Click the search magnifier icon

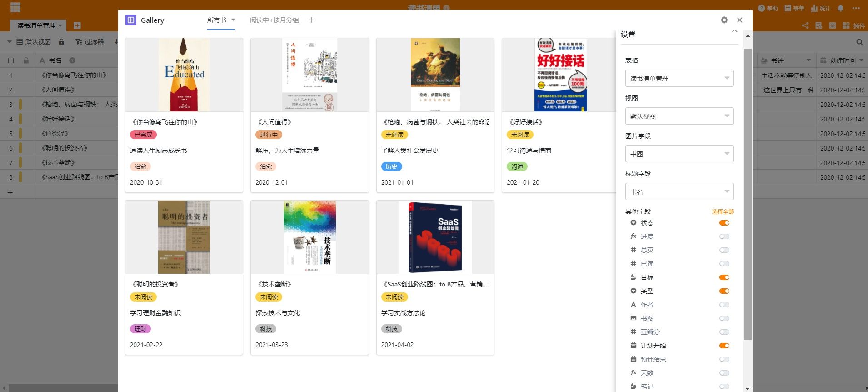[x=859, y=42]
